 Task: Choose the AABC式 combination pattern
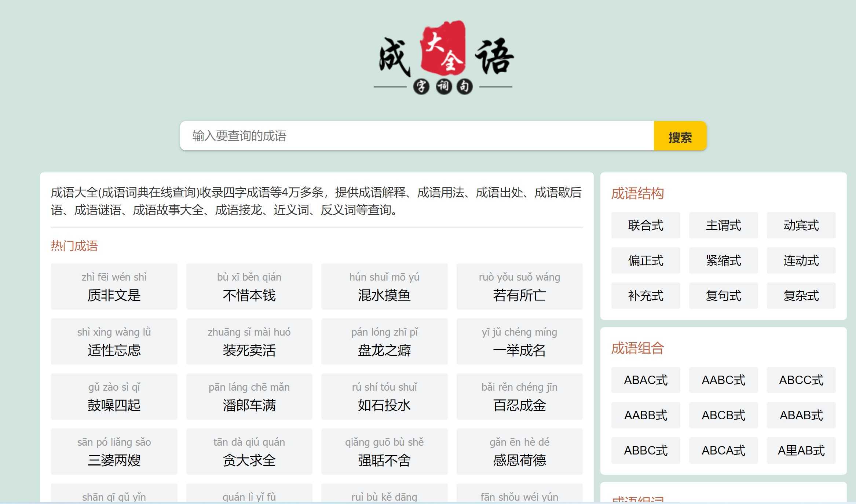click(x=723, y=380)
